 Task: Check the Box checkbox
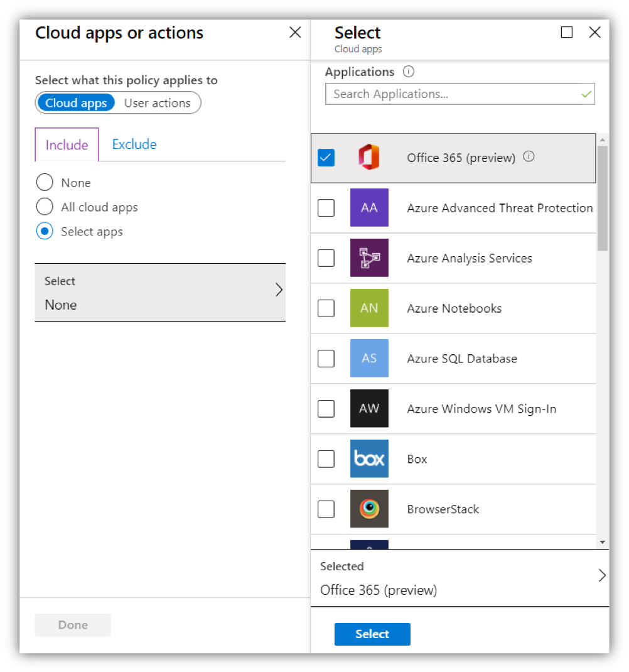[x=326, y=459]
